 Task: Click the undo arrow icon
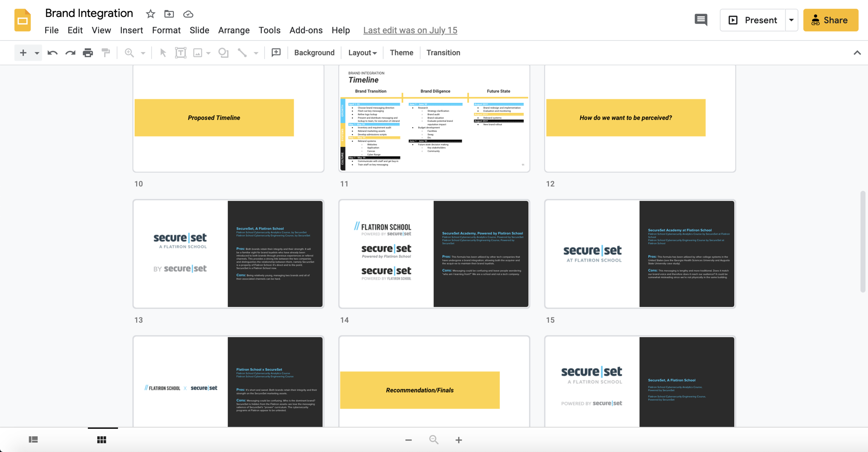pyautogui.click(x=52, y=53)
